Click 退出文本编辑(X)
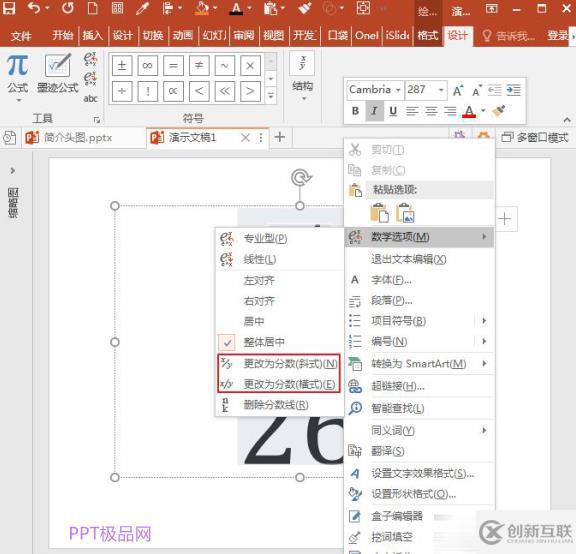The height and width of the screenshot is (554, 576). coord(420,259)
